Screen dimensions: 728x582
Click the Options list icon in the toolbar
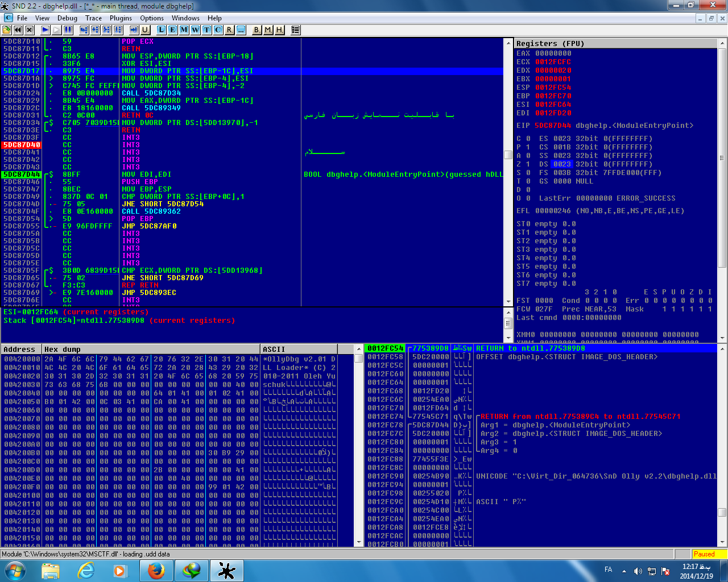click(x=296, y=30)
